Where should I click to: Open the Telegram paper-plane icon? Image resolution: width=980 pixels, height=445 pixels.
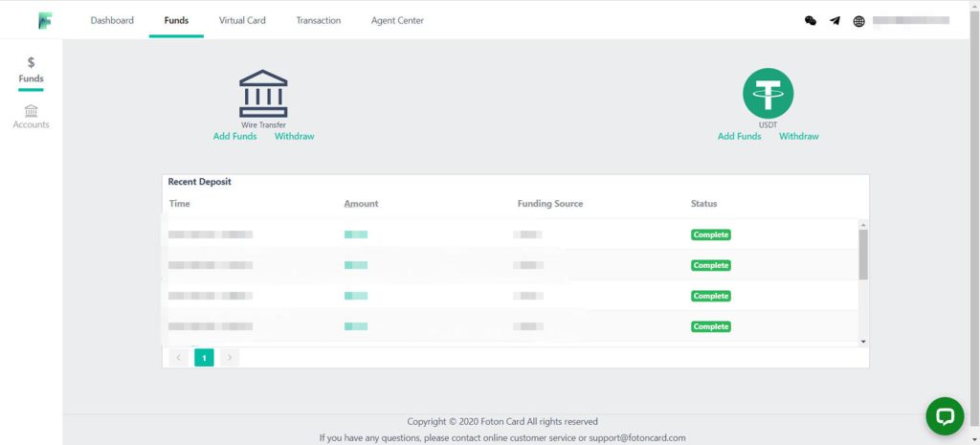[835, 21]
